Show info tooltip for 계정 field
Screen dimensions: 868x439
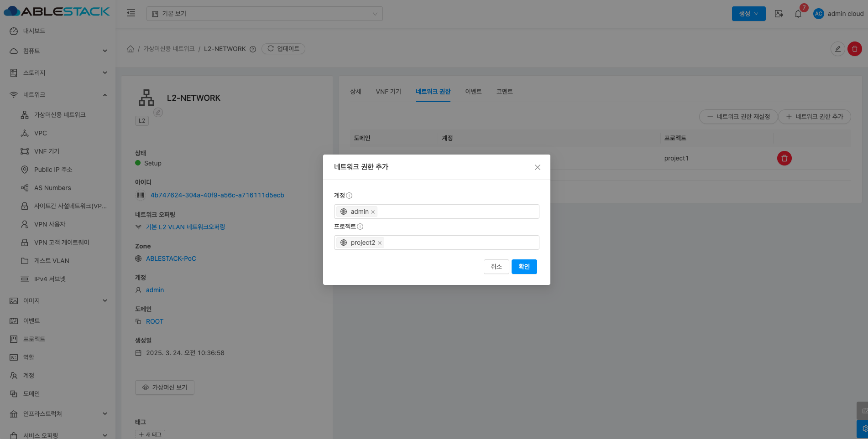pyautogui.click(x=349, y=196)
